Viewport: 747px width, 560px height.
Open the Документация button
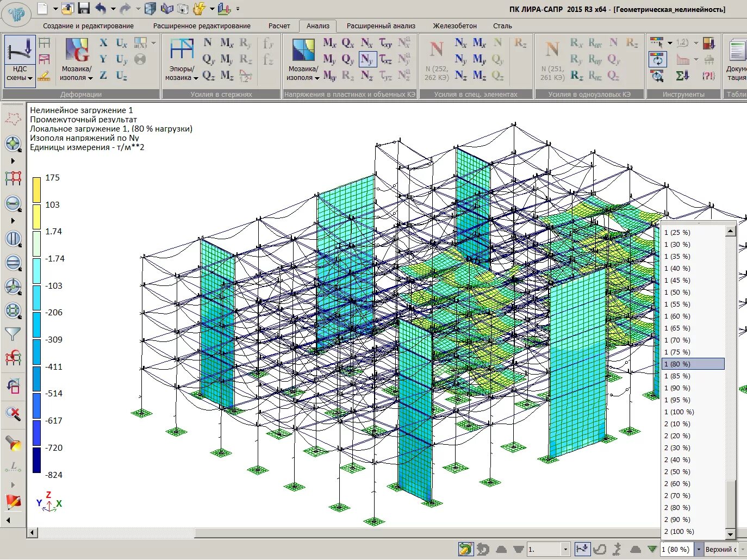[x=736, y=59]
